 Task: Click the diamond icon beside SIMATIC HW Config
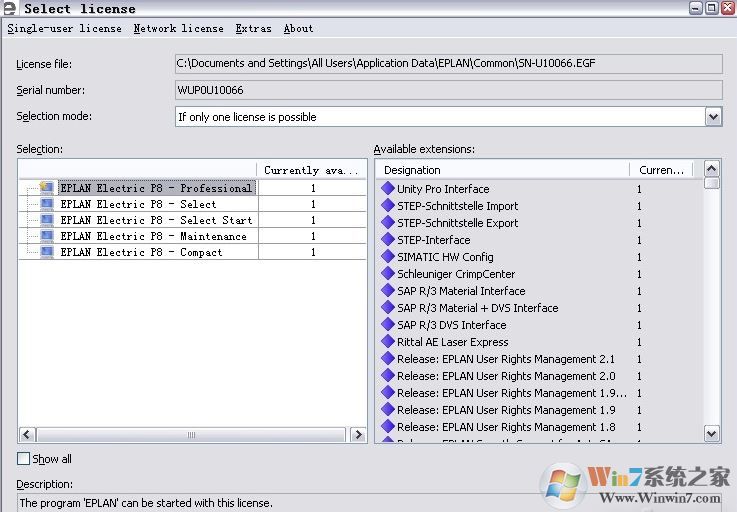(x=389, y=257)
